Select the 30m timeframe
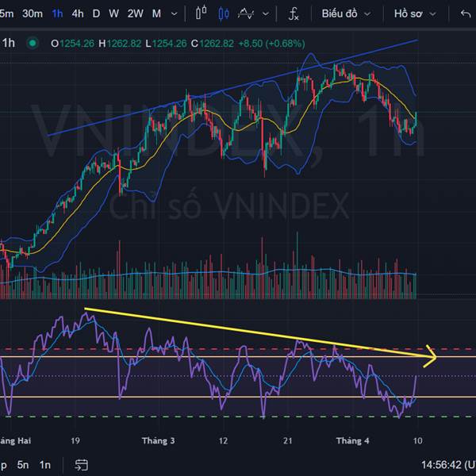476x476 pixels. click(x=33, y=13)
